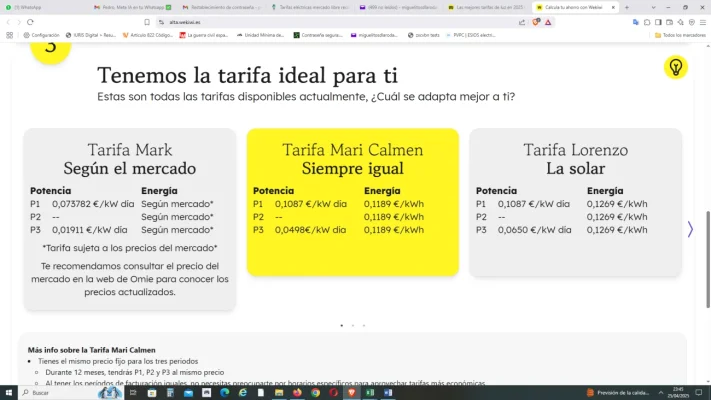Viewport: 711px width, 400px height.
Task: Select the Tarifa Mark card heading
Action: coord(130,159)
